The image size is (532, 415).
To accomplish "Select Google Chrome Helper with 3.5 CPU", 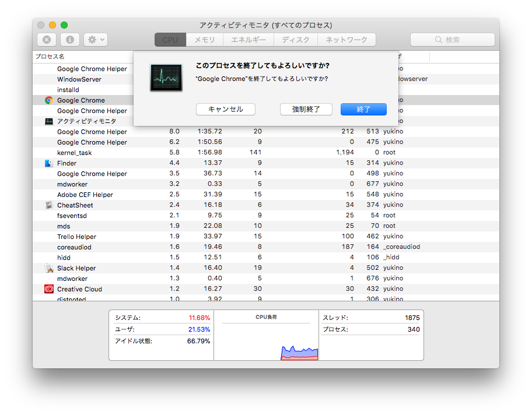I will (266, 174).
